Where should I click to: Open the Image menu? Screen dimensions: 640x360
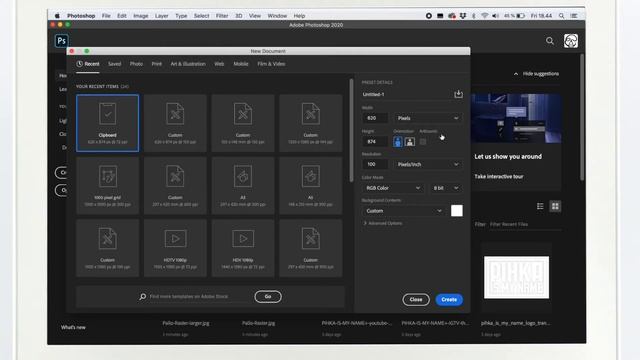point(141,16)
